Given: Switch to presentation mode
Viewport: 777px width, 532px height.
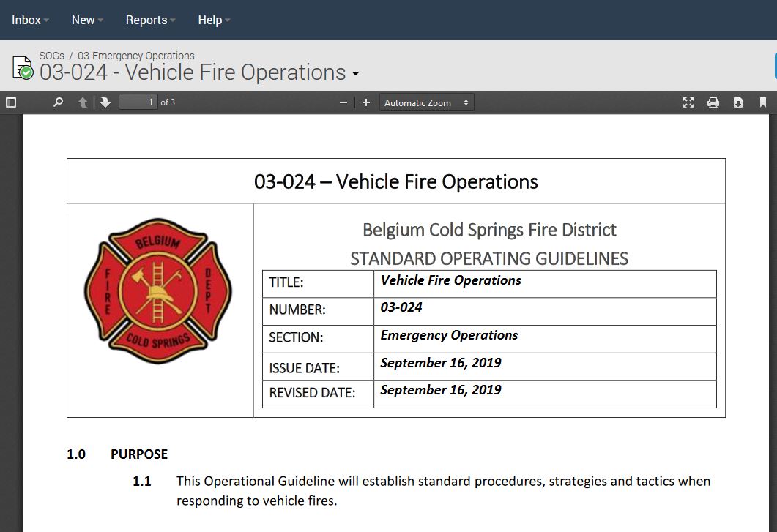Looking at the screenshot, I should pyautogui.click(x=688, y=102).
